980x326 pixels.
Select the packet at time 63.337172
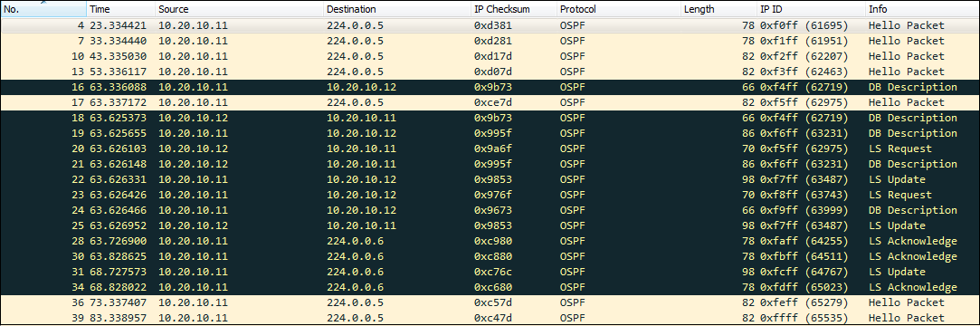490,102
